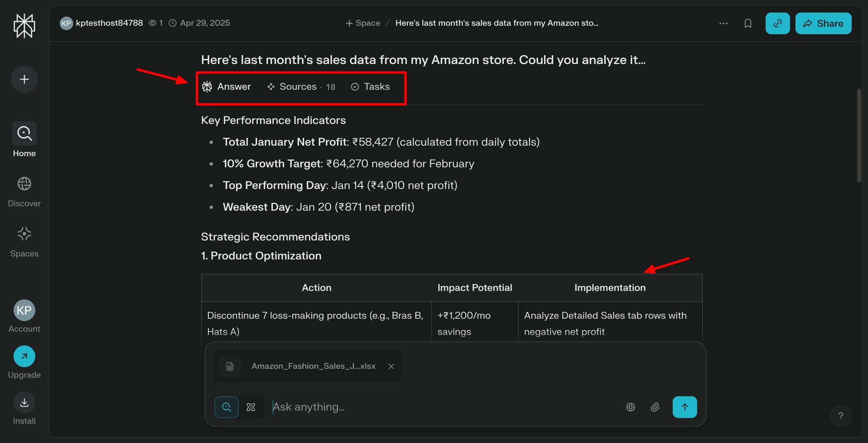Copy thread link with link icon
The image size is (868, 443).
pos(777,23)
